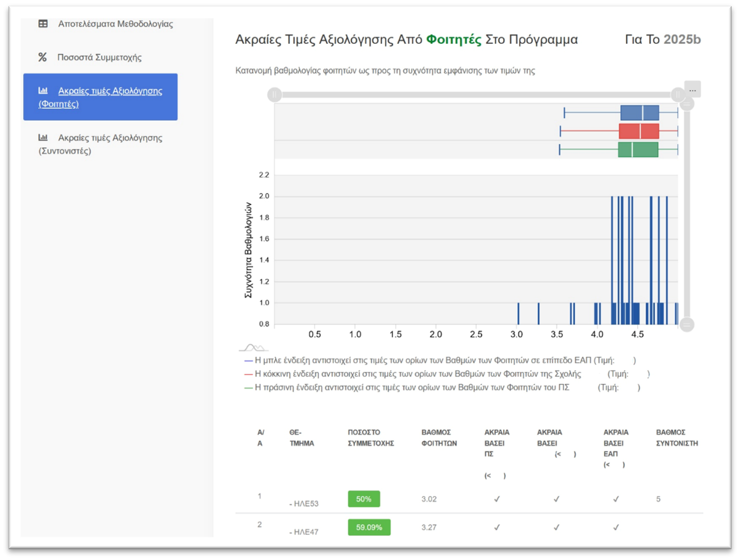Click the green 50% participation badge
740x560 pixels.
pyautogui.click(x=364, y=499)
